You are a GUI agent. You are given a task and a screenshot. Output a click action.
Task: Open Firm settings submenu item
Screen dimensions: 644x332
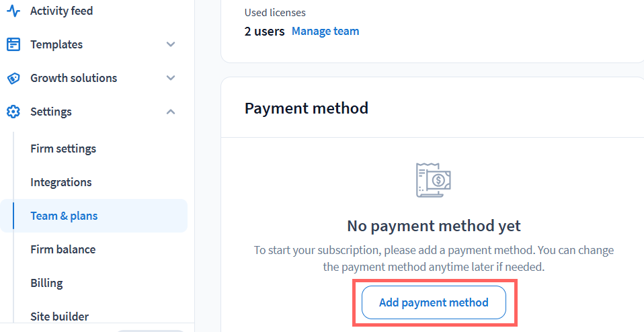63,149
